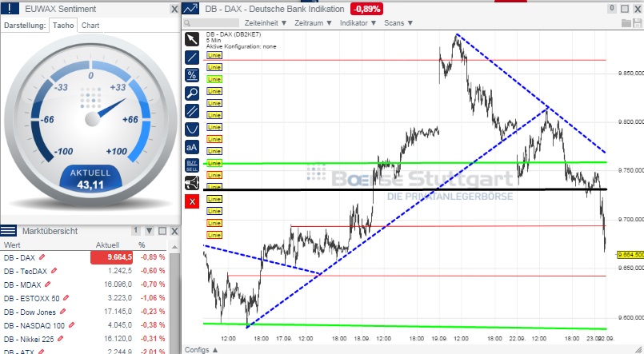Click the Wert column header
This screenshot has width=644, height=354.
(x=12, y=245)
